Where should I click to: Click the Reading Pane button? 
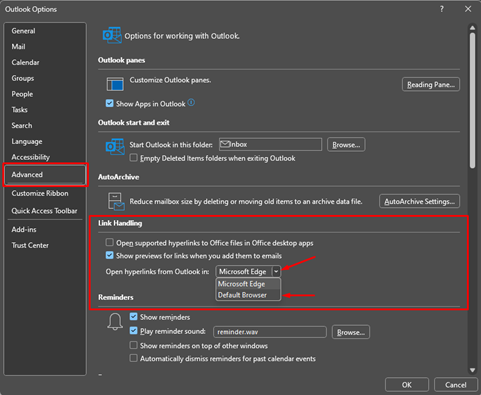pos(431,84)
